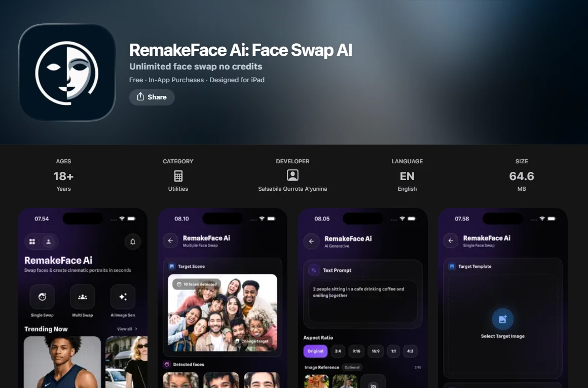
Task: Select the 1:1 aspect ratio
Action: (x=393, y=351)
